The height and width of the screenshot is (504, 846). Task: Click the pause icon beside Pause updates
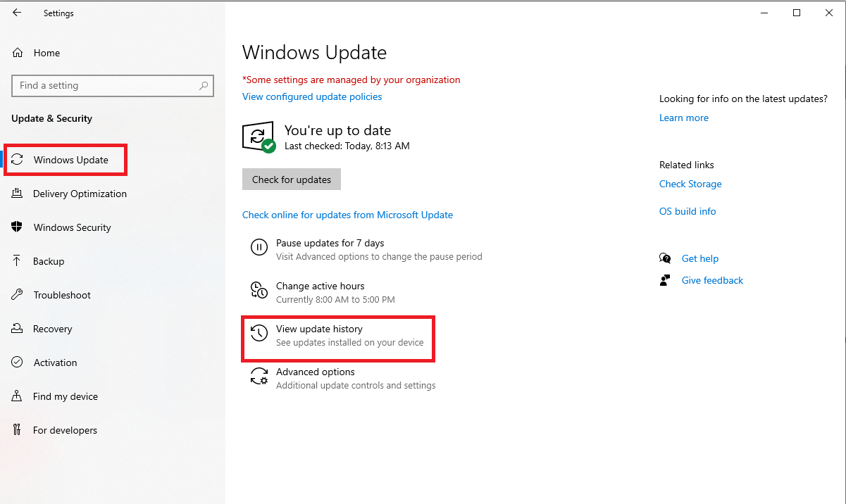coord(259,247)
